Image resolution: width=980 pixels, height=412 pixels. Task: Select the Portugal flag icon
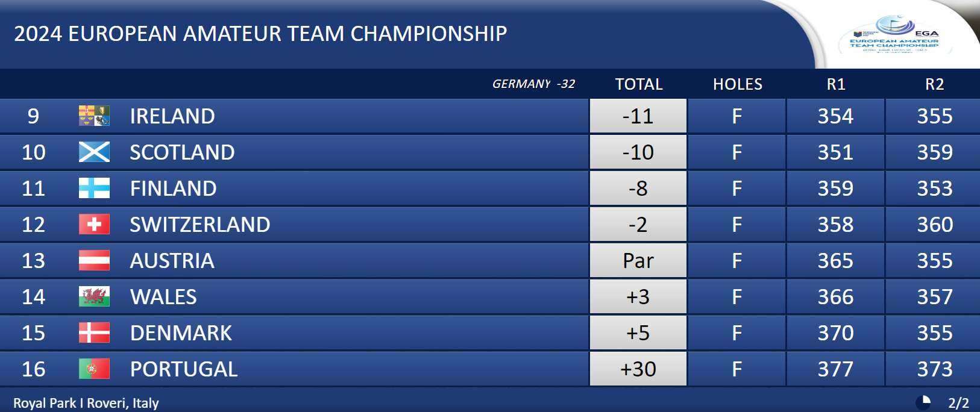pyautogui.click(x=94, y=369)
